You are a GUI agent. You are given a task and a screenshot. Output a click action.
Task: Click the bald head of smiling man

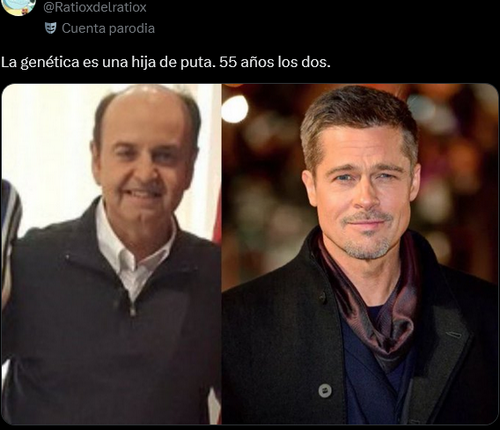point(146,107)
